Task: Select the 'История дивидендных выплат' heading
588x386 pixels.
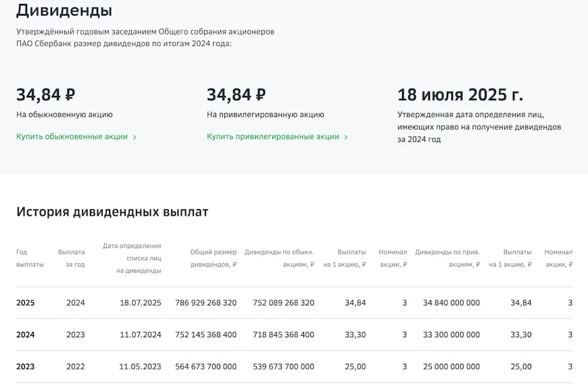Action: pyautogui.click(x=112, y=212)
